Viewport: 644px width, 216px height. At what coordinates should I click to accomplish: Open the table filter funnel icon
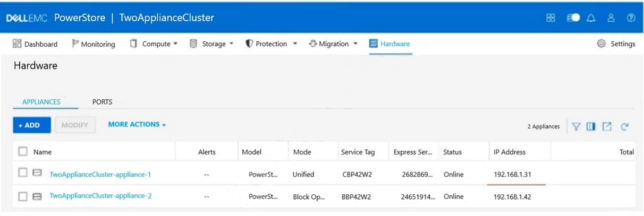576,126
